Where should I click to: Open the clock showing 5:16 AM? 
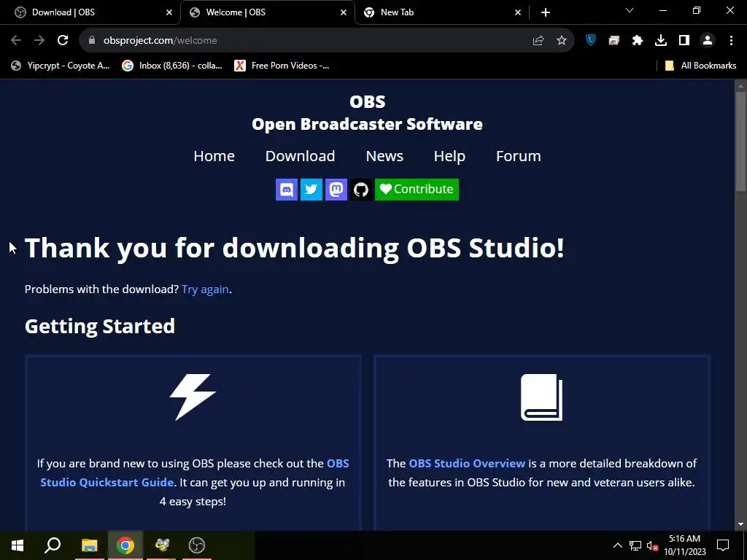point(684,545)
